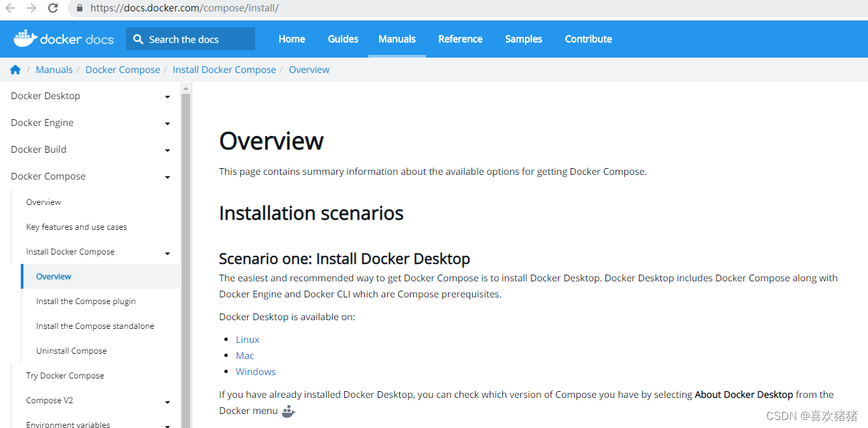This screenshot has height=428, width=868.
Task: Click the Docker whale menu icon in text
Action: [x=288, y=411]
